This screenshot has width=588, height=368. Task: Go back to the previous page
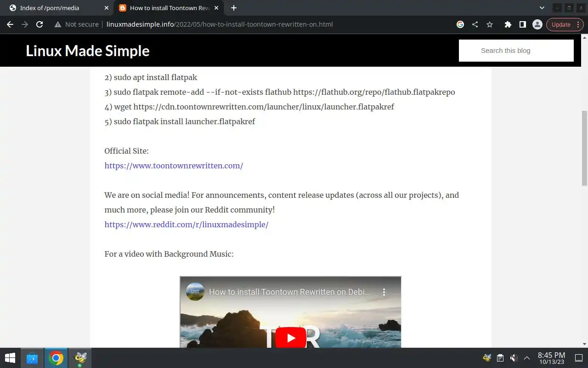click(x=10, y=24)
